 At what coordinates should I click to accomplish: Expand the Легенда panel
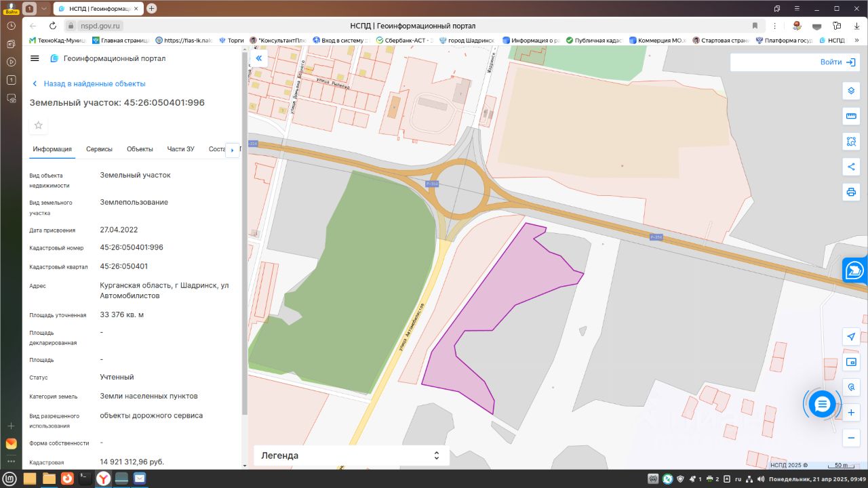click(351, 455)
